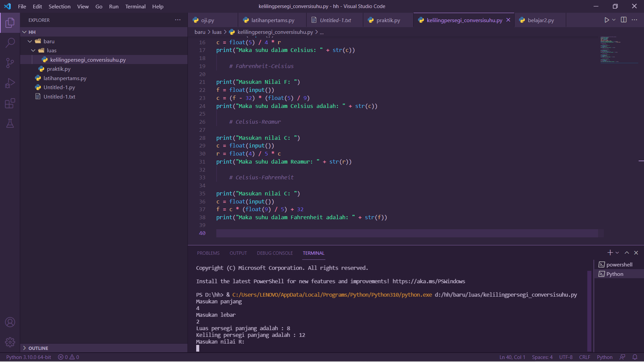Open Untitled-1.py in the explorer tree
Image resolution: width=644 pixels, height=362 pixels.
tap(104, 87)
